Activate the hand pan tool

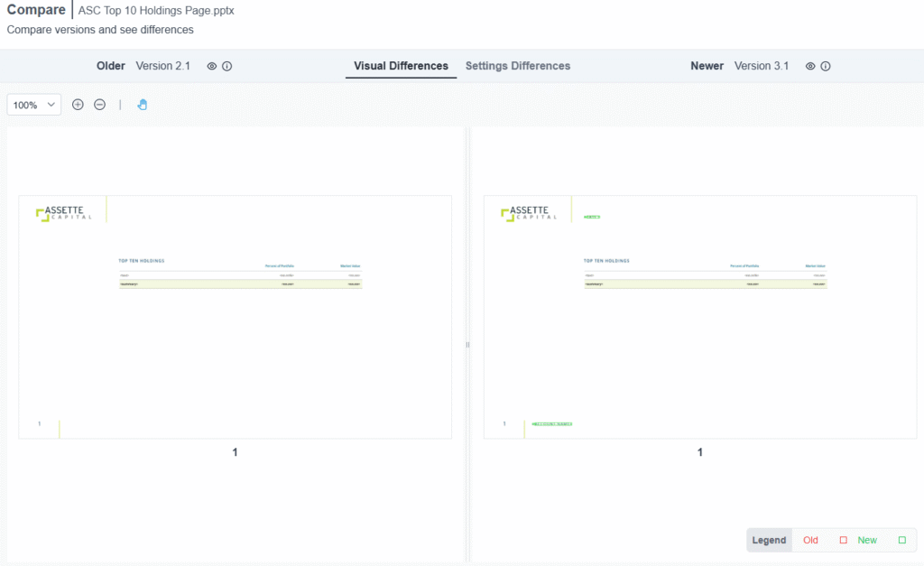coord(143,105)
